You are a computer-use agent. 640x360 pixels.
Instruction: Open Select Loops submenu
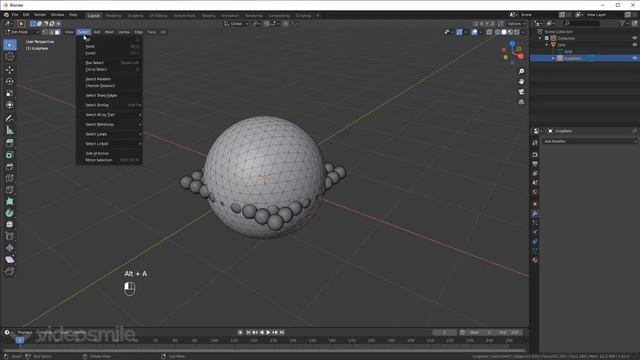click(109, 134)
